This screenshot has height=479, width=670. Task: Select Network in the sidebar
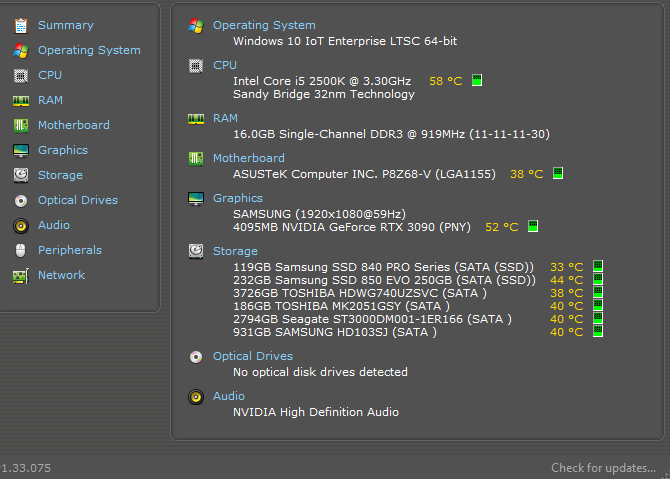point(62,275)
